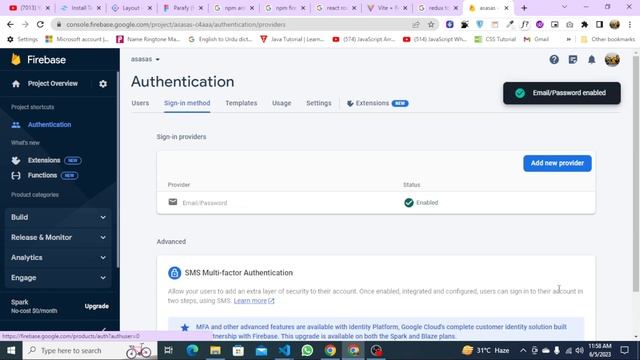The image size is (640, 360).
Task: Open the notifications bell
Action: (x=591, y=60)
